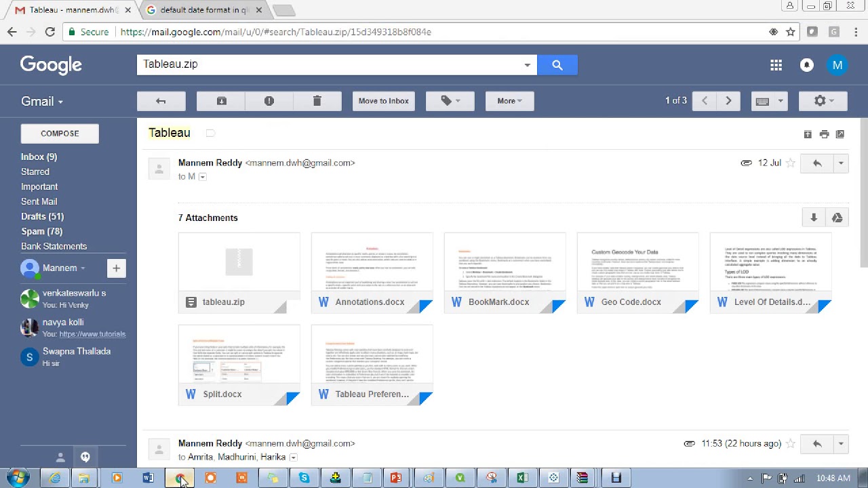
Task: Open Inbox (9) folder
Action: 39,157
